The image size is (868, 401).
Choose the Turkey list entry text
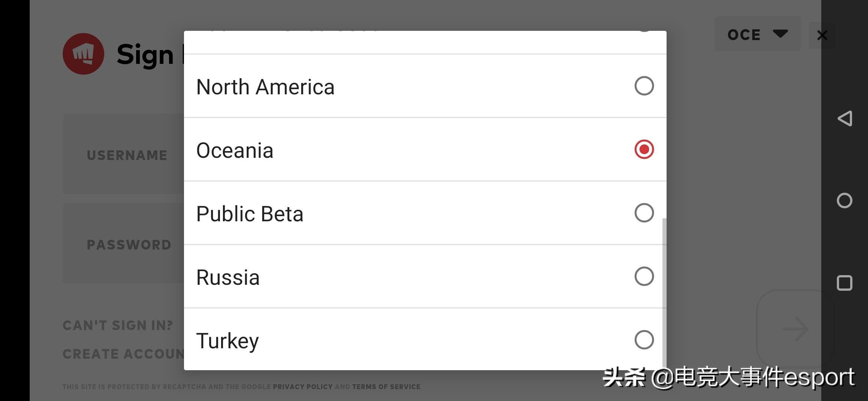227,341
